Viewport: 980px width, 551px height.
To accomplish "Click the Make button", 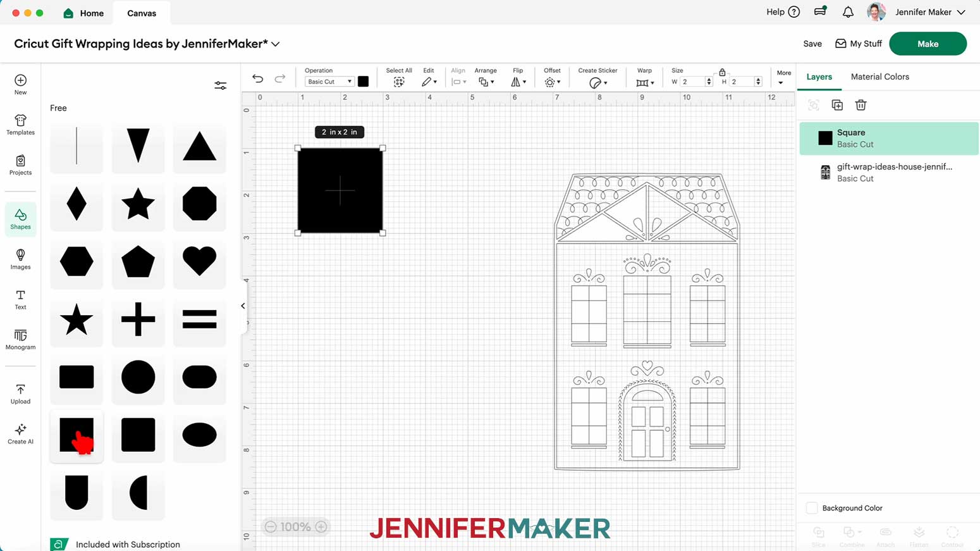I will [x=928, y=44].
